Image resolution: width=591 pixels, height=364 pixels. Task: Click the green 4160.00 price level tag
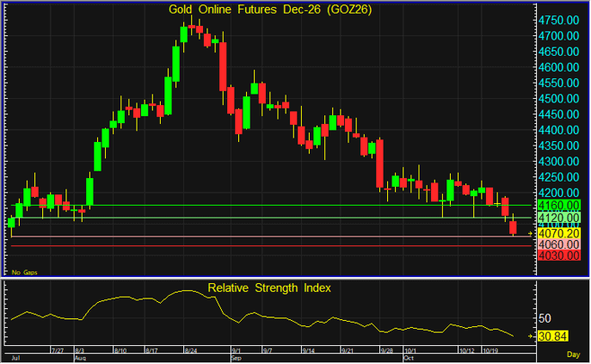coord(558,205)
